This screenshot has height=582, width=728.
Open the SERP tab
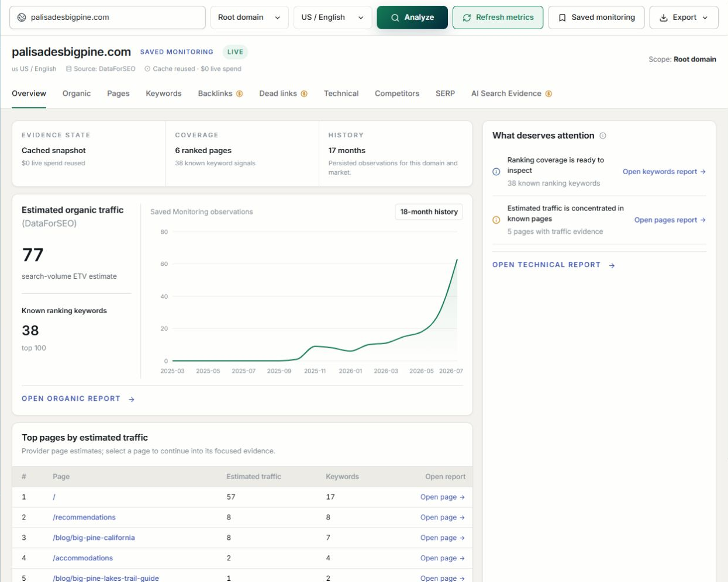coord(445,93)
